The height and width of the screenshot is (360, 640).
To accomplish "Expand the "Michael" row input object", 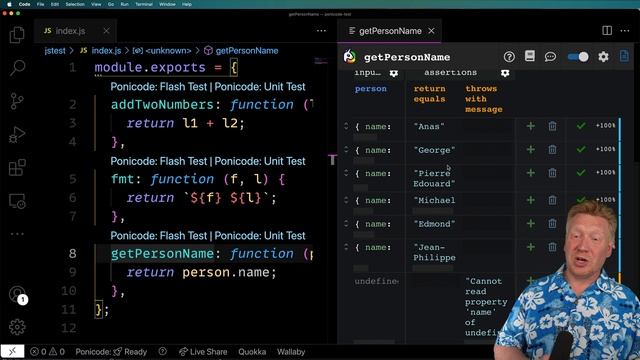I will [346, 200].
